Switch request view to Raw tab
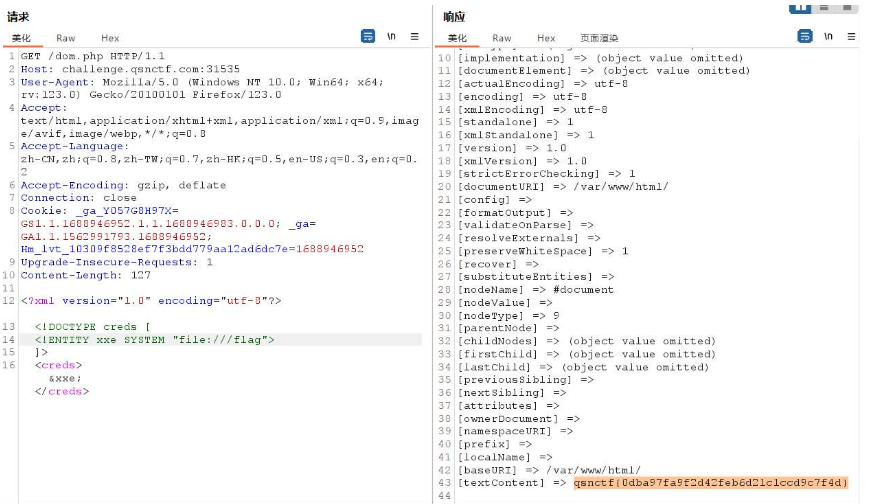880x504 pixels. coord(65,38)
